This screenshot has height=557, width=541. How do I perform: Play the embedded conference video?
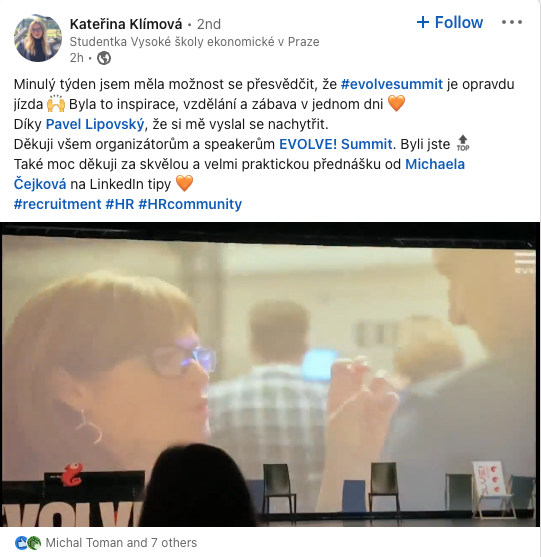[x=270, y=374]
